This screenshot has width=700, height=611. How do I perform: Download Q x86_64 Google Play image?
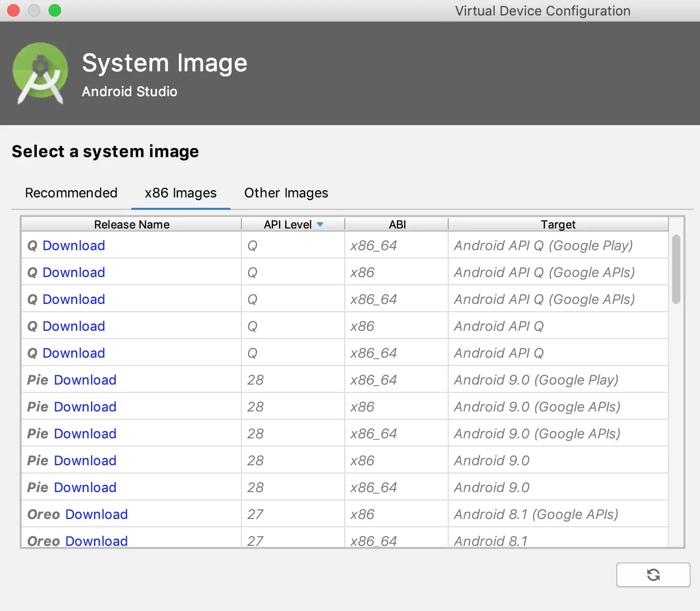tap(73, 246)
